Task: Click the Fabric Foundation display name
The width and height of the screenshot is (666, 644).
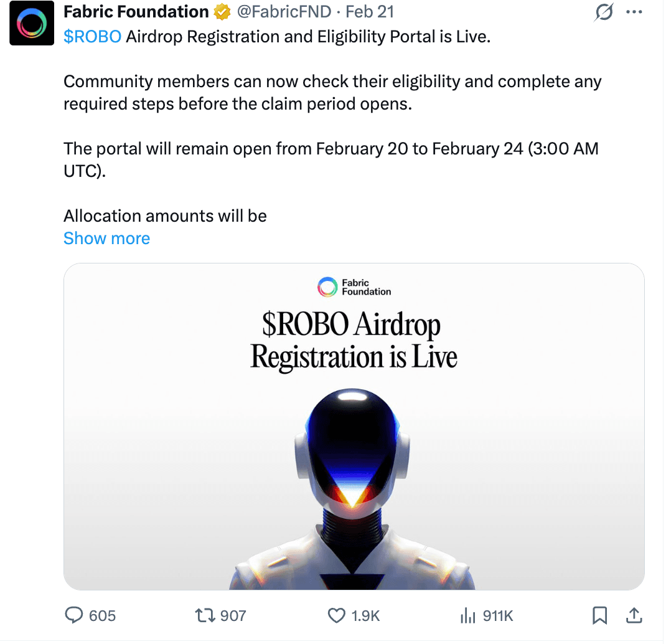Action: [136, 12]
